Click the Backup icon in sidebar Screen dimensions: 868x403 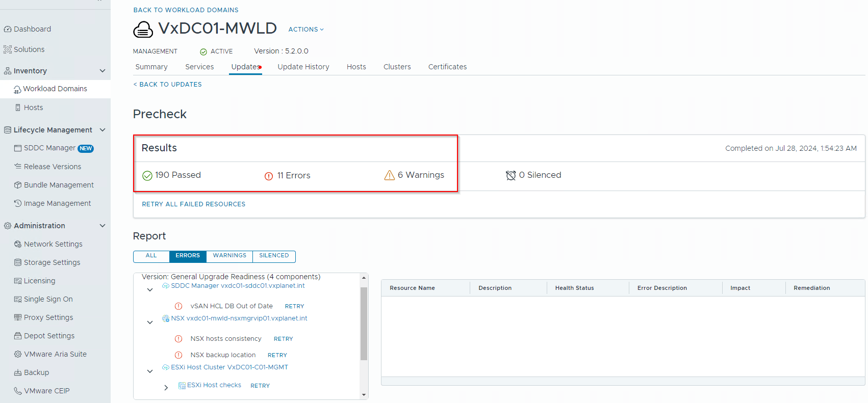click(x=18, y=372)
